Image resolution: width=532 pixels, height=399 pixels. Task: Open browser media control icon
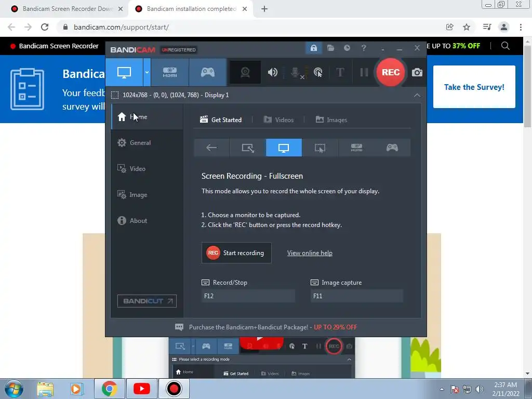click(x=487, y=27)
